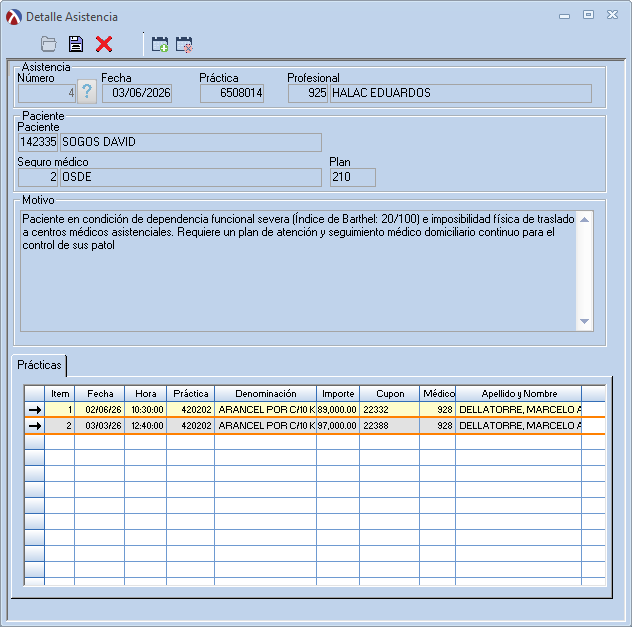632x627 pixels.
Task: Minimize the Detalle Asistencia window
Action: 564,16
